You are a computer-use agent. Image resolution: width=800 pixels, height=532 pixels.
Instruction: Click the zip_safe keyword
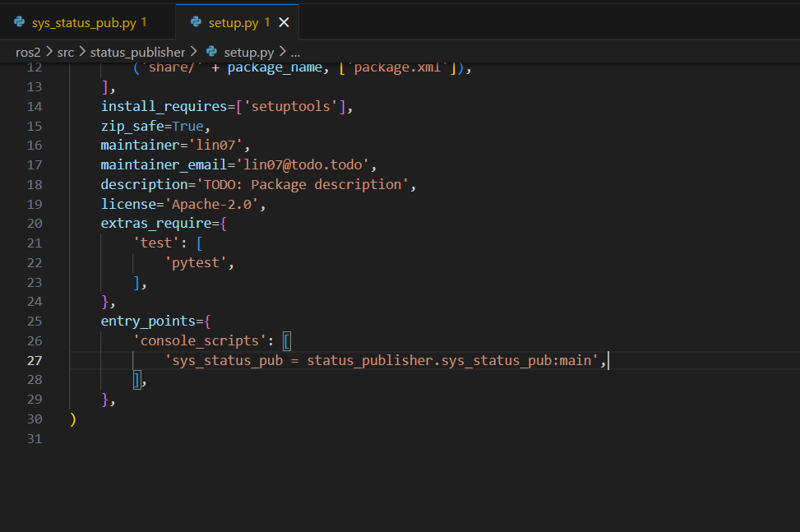click(132, 126)
